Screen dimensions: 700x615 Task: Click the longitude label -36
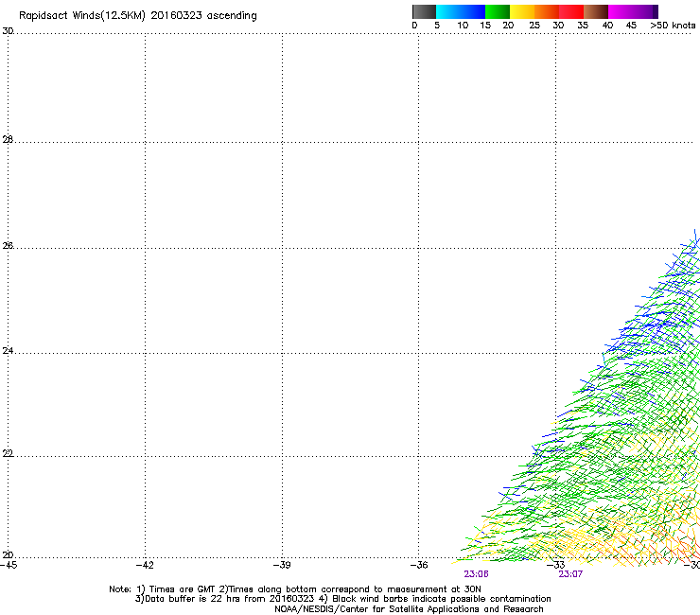(x=419, y=565)
